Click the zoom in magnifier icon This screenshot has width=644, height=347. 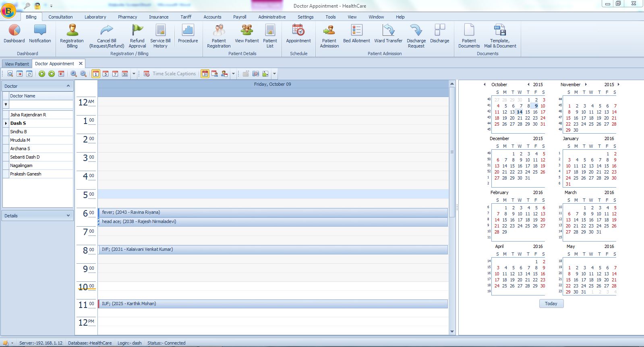(74, 74)
